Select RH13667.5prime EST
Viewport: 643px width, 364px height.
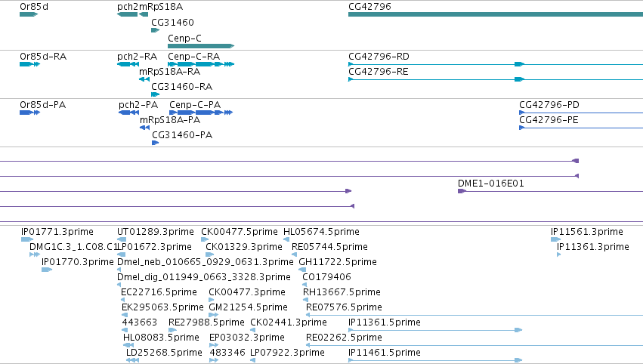point(305,300)
